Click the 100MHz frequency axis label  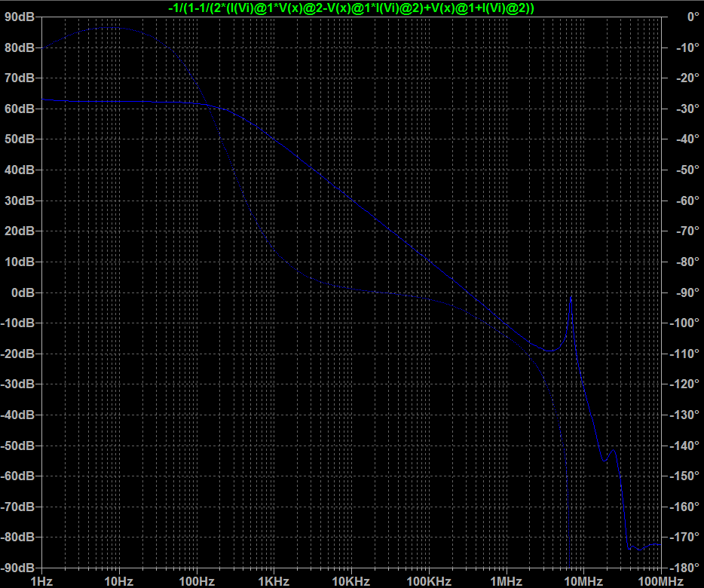click(660, 581)
